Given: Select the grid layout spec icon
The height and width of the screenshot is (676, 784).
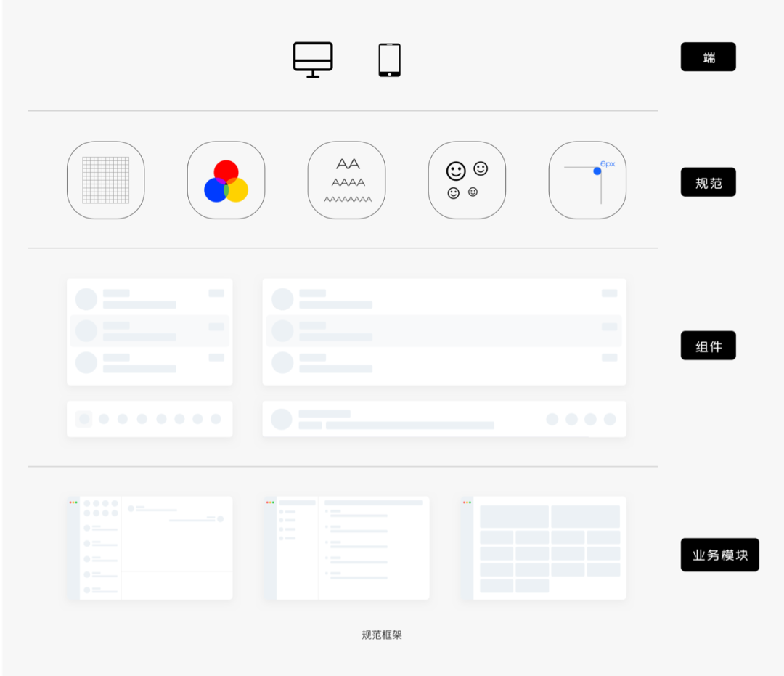Looking at the screenshot, I should [x=105, y=180].
